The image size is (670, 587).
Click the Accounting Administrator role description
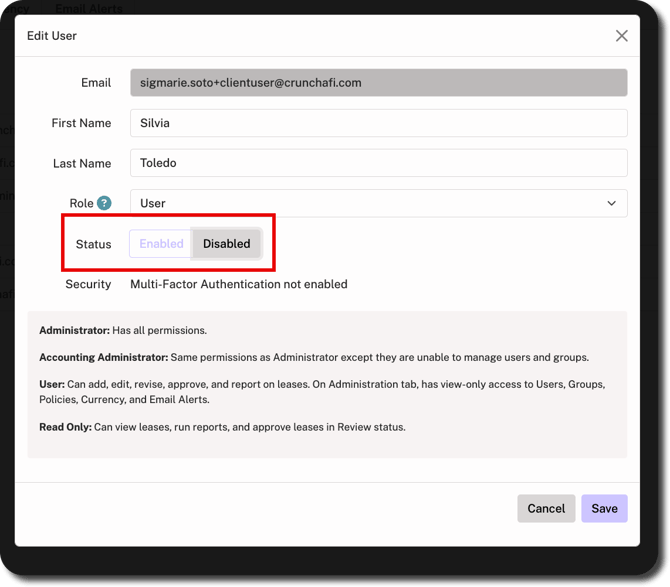pyautogui.click(x=314, y=357)
